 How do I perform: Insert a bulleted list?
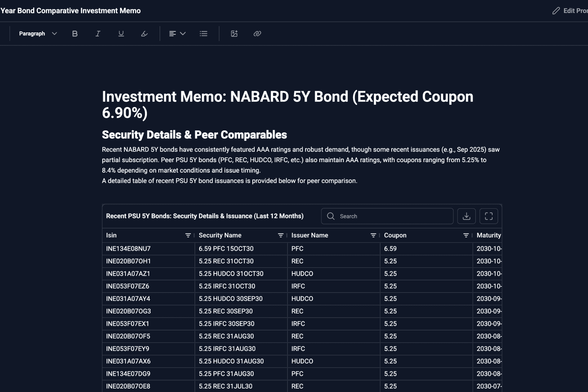[204, 34]
